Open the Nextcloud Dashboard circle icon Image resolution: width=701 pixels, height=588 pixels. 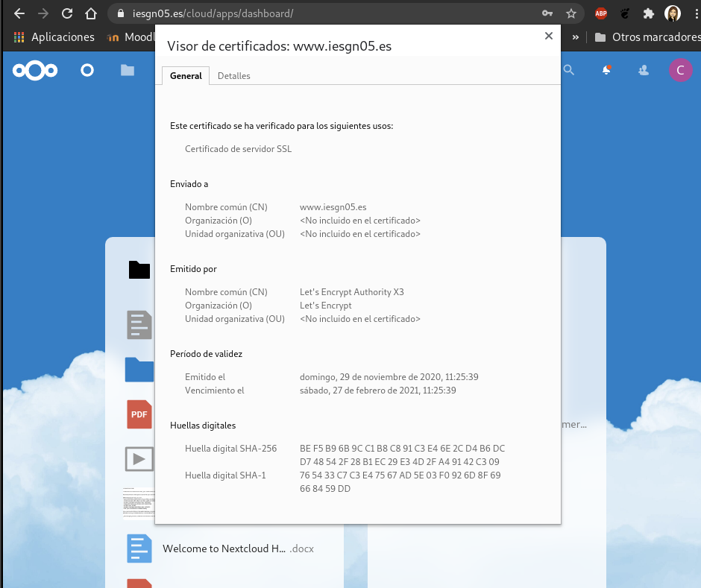coord(87,70)
